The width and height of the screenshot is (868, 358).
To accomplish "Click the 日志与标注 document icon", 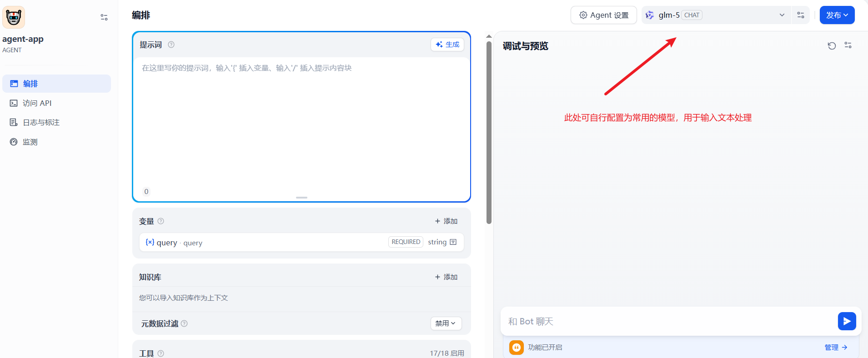I will 14,122.
